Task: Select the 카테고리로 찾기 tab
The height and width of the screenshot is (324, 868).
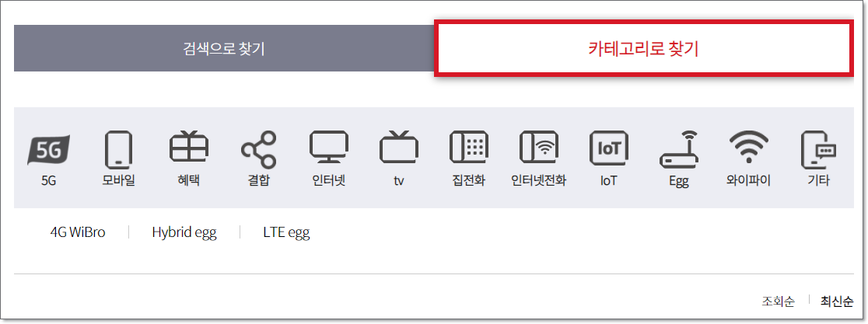Action: coord(643,48)
